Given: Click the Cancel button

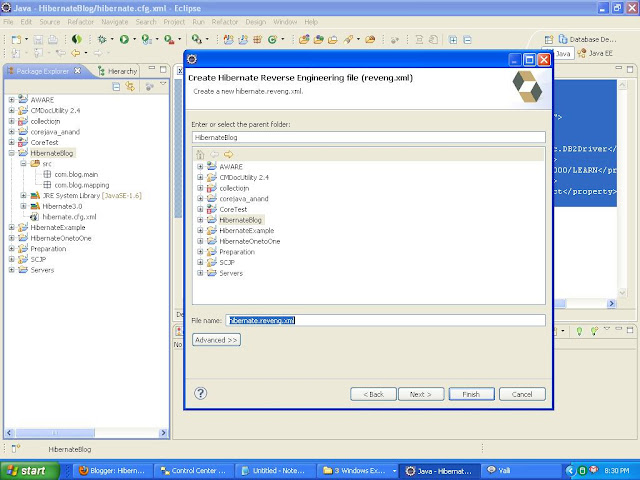Looking at the screenshot, I should tap(522, 394).
